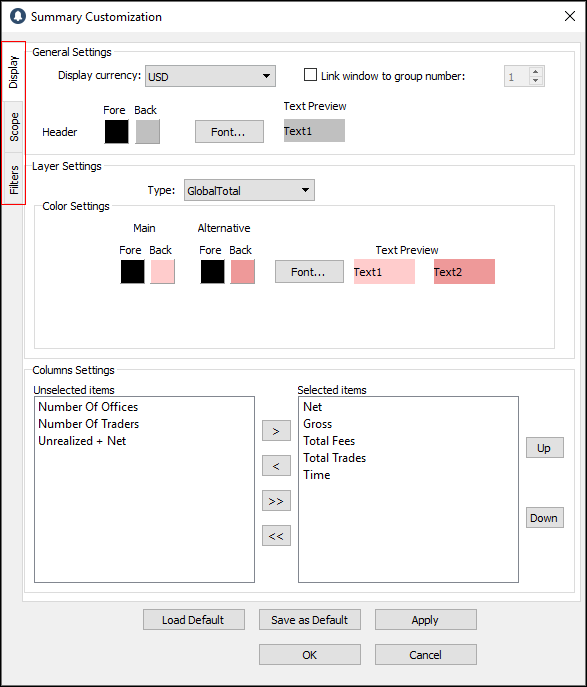Remove all columns with double left arrows

(x=276, y=535)
